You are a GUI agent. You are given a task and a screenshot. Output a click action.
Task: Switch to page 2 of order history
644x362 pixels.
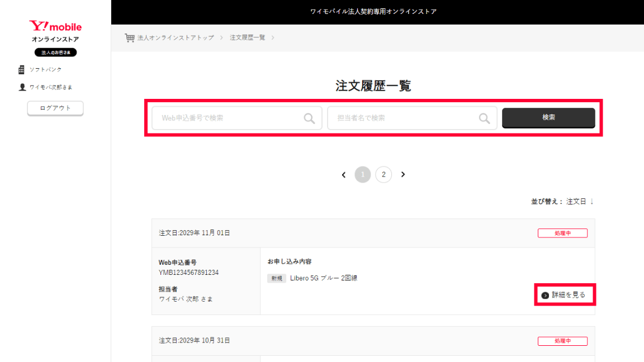tap(383, 175)
